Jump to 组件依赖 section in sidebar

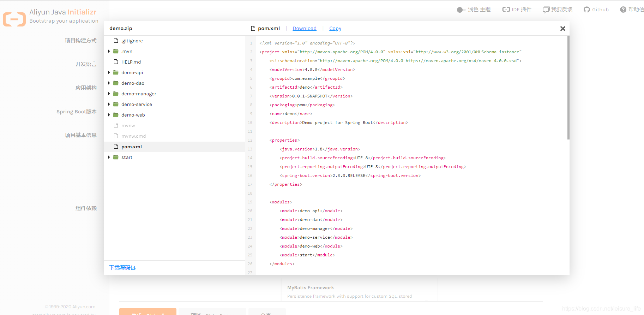click(86, 208)
